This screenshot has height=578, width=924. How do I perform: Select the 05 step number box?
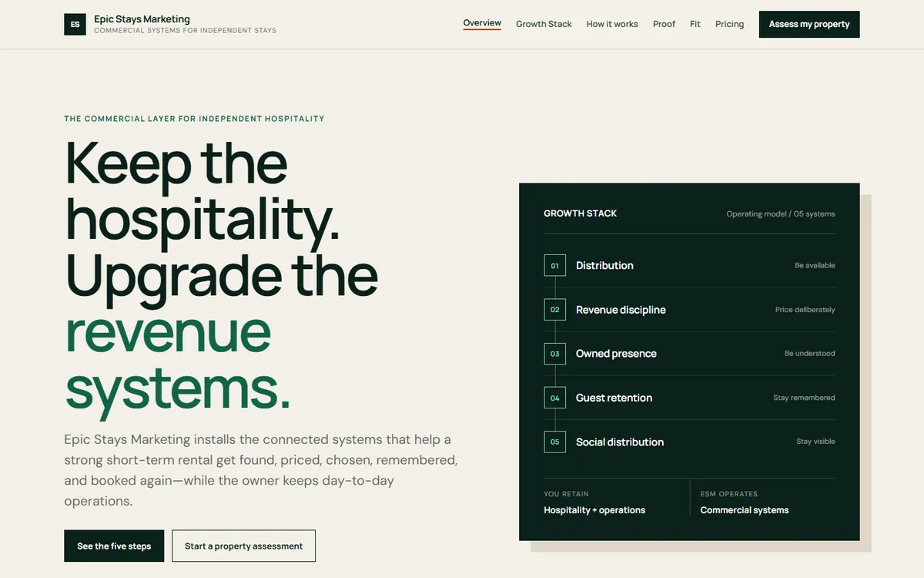tap(554, 442)
